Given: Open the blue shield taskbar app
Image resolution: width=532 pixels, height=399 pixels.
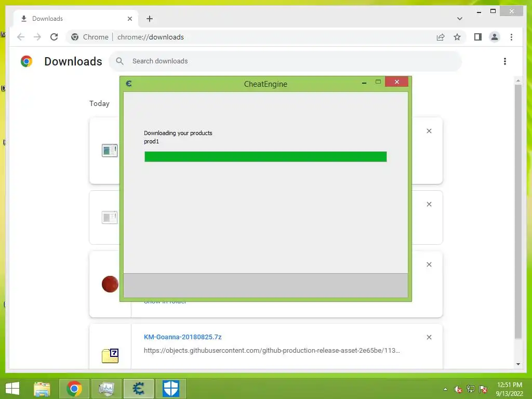Looking at the screenshot, I should click(x=170, y=389).
